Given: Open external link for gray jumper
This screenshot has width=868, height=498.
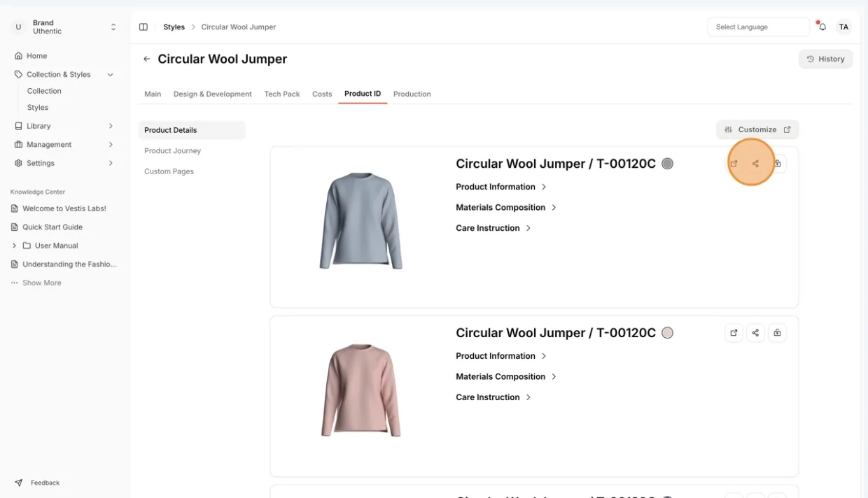Looking at the screenshot, I should pyautogui.click(x=734, y=164).
